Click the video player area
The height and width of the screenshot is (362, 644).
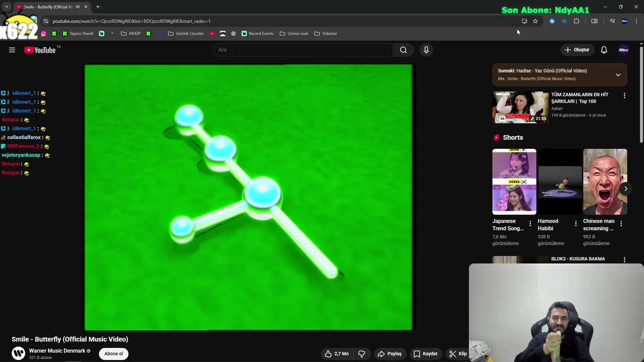click(x=249, y=197)
